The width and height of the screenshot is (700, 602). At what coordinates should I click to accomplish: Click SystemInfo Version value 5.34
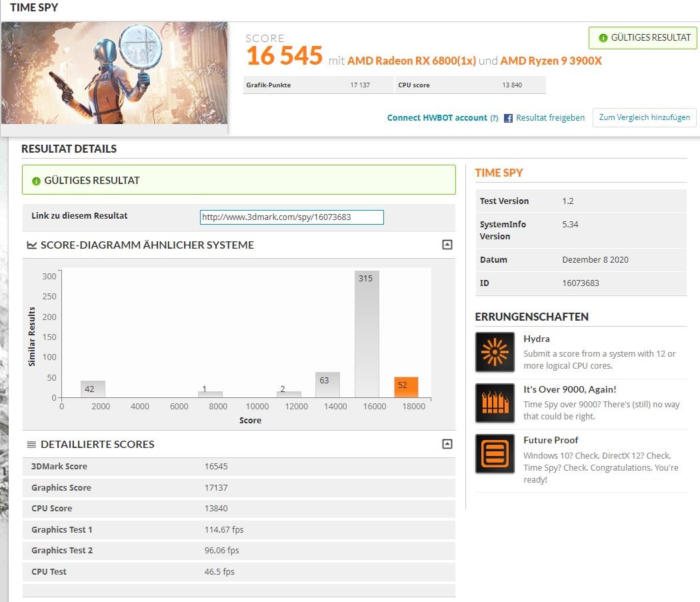pyautogui.click(x=570, y=224)
